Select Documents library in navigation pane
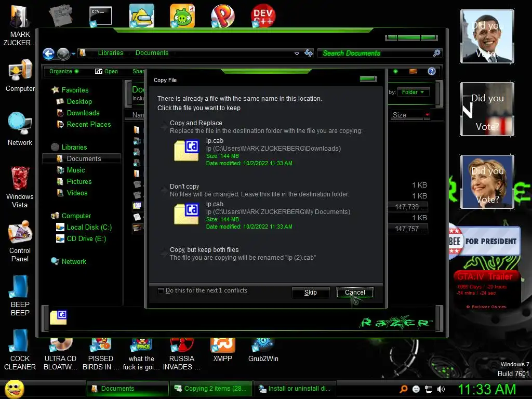532x399 pixels. point(82,158)
